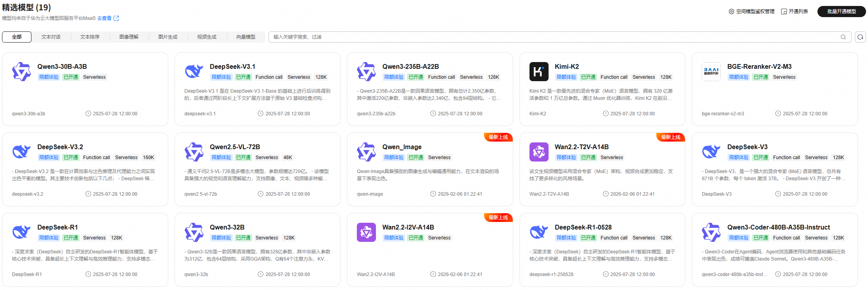
Task: Click the external link icon near 去查看
Action: coord(116,18)
